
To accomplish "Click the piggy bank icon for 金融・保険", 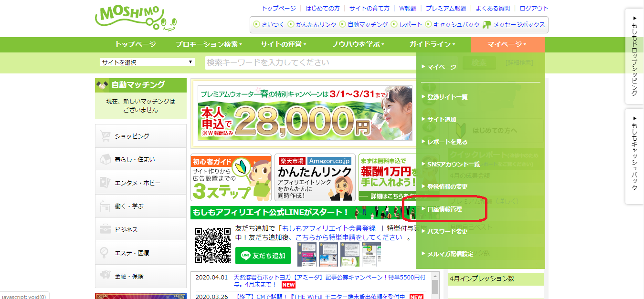I will coord(105,277).
